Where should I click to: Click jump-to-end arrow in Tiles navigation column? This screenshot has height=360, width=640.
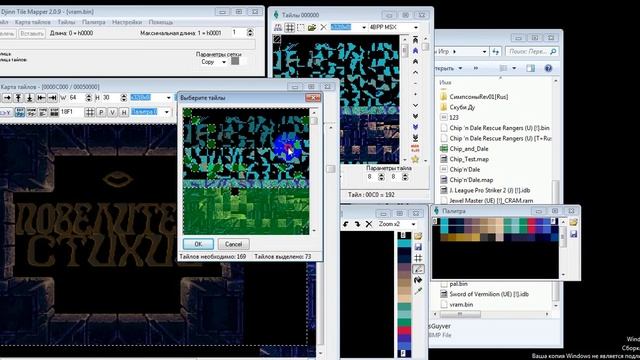tap(415, 138)
